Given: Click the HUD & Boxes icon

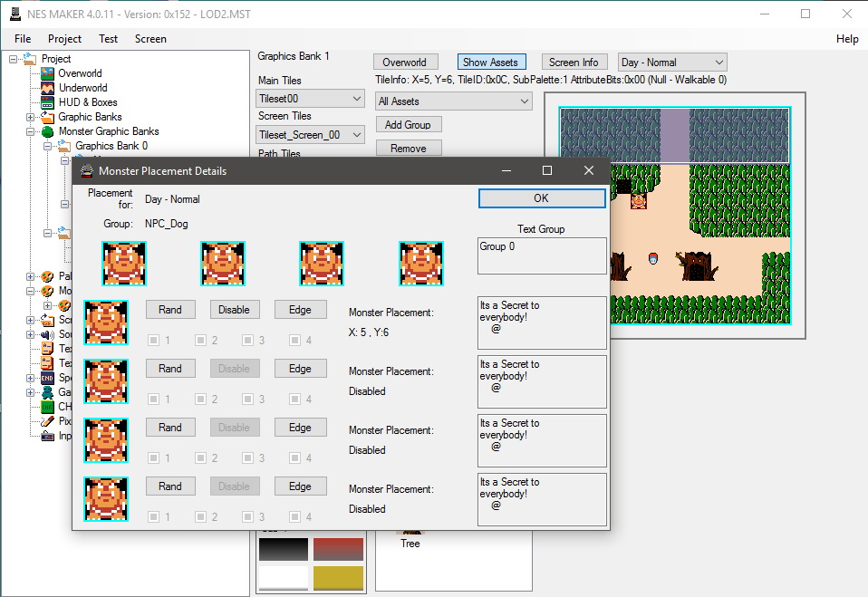Looking at the screenshot, I should coord(48,102).
